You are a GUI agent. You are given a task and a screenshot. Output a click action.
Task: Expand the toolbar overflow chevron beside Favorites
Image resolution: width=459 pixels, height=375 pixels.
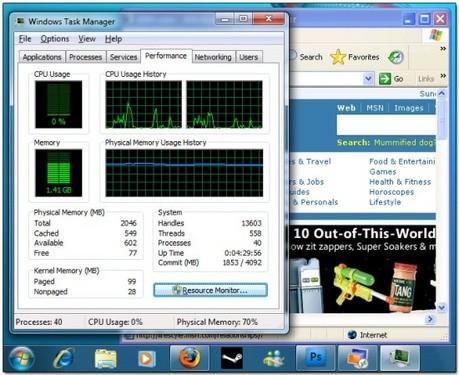443,49
